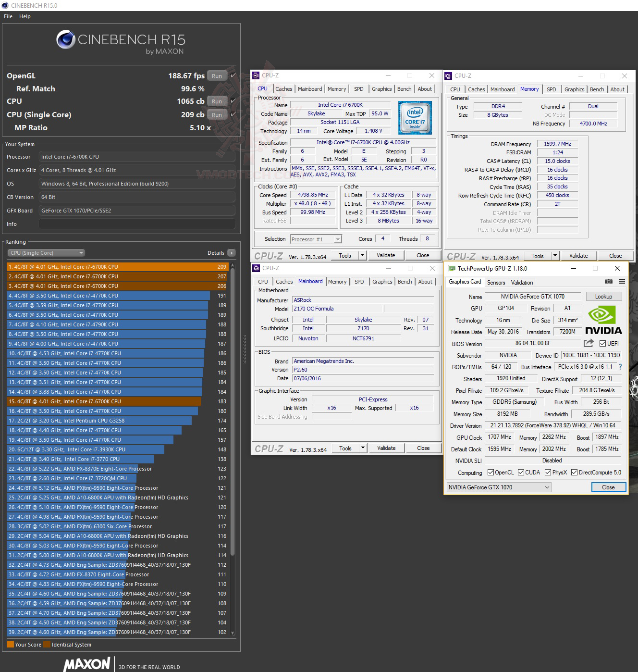Toggle the CPU (Single Core) test checkmark

coord(233,114)
